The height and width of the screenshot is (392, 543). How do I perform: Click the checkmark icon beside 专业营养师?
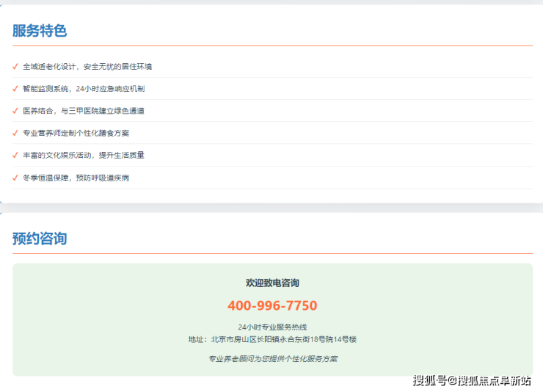tap(15, 133)
